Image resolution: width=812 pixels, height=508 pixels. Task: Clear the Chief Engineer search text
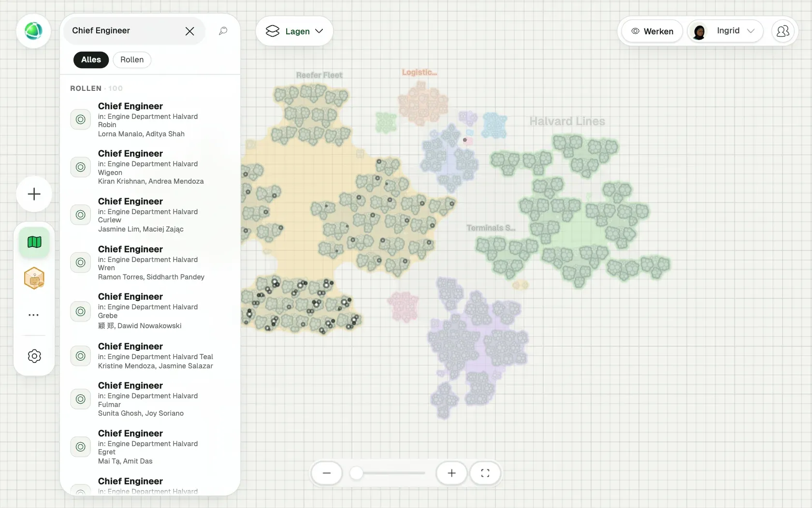pyautogui.click(x=189, y=31)
